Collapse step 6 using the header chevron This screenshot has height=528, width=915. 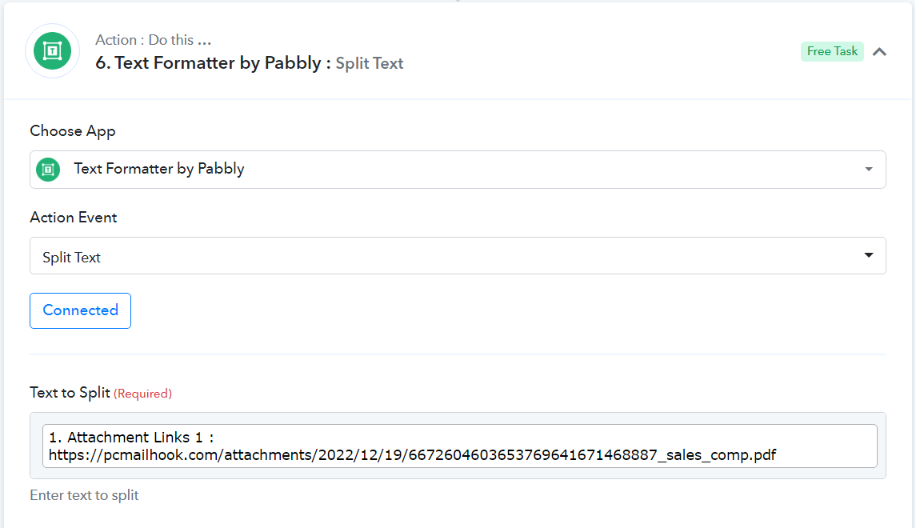pyautogui.click(x=879, y=52)
